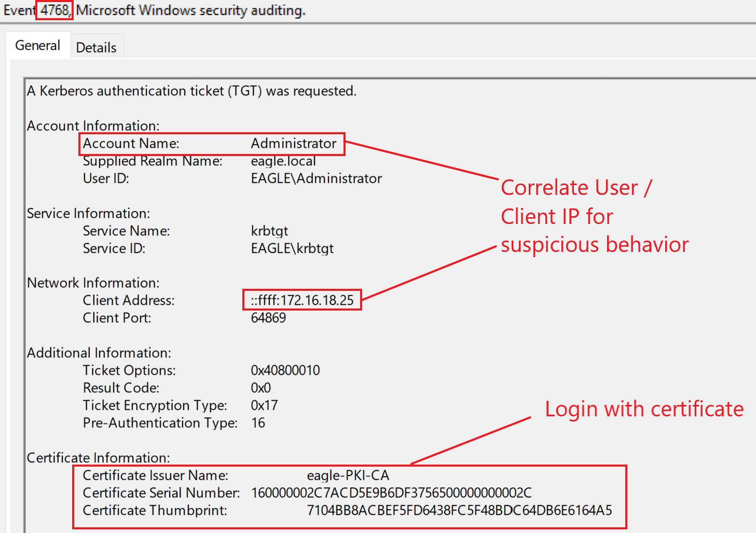Click the Certificate Serial Number value
This screenshot has height=533, width=756.
click(391, 493)
